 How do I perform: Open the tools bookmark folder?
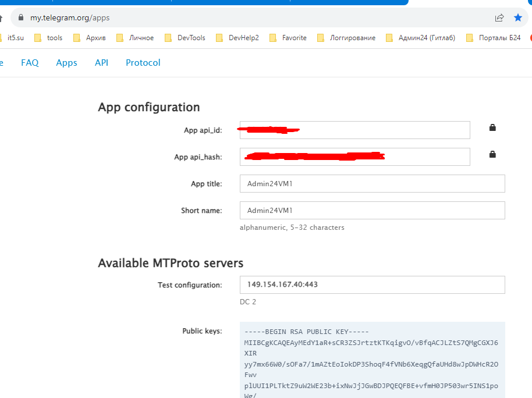[48, 38]
